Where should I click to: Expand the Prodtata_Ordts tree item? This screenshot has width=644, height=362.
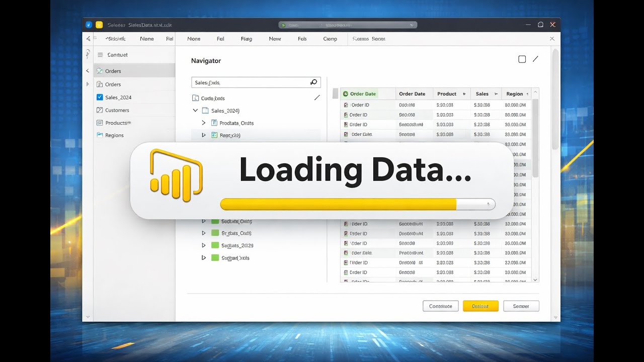tap(204, 123)
